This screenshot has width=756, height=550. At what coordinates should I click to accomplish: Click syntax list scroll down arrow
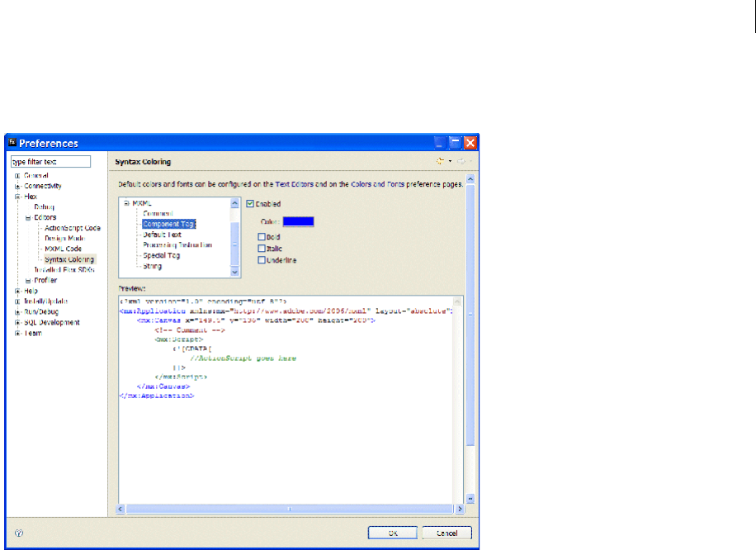pos(234,272)
